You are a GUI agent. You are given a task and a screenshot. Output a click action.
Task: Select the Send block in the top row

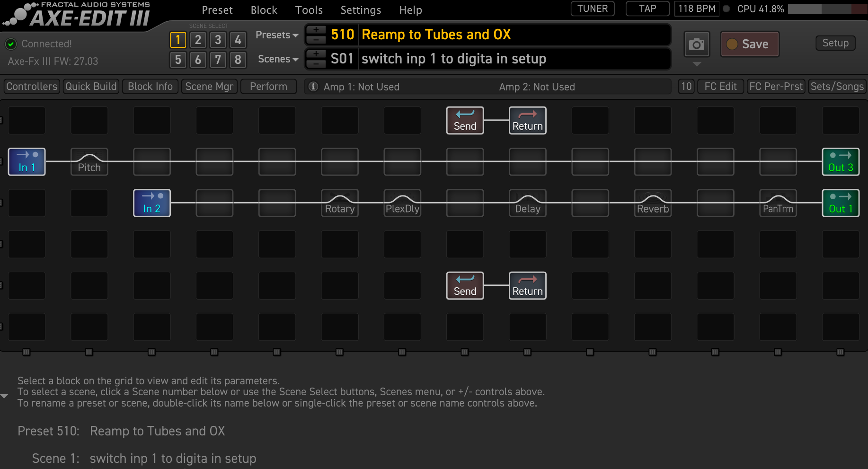tap(465, 121)
